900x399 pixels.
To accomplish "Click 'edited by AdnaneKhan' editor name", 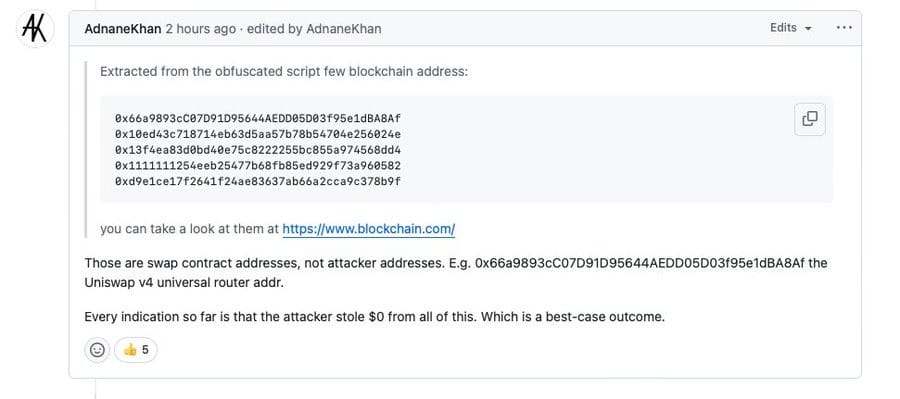I will point(344,29).
